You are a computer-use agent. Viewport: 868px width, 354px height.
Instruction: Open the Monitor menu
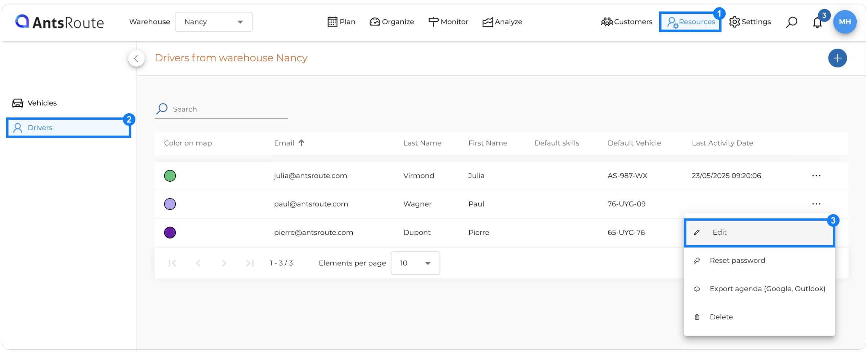tap(448, 22)
